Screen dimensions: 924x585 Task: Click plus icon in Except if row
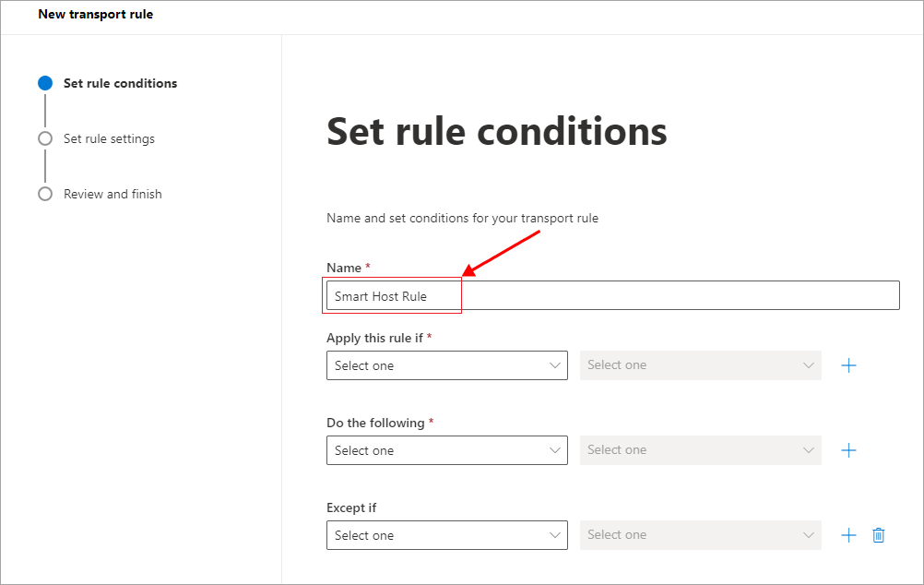click(x=848, y=535)
